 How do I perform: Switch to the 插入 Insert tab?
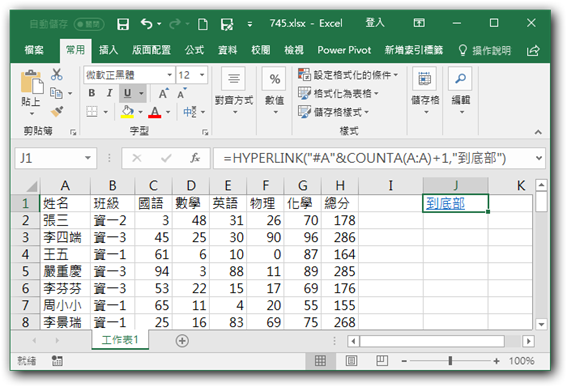point(108,50)
